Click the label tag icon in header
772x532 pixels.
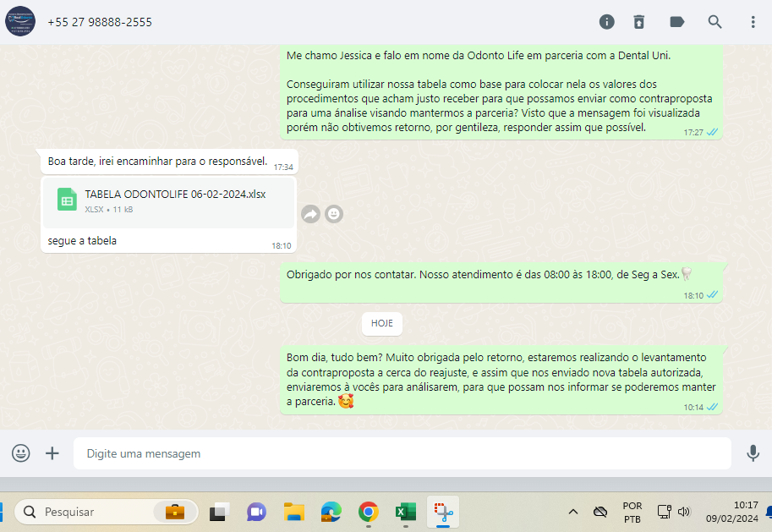point(677,22)
